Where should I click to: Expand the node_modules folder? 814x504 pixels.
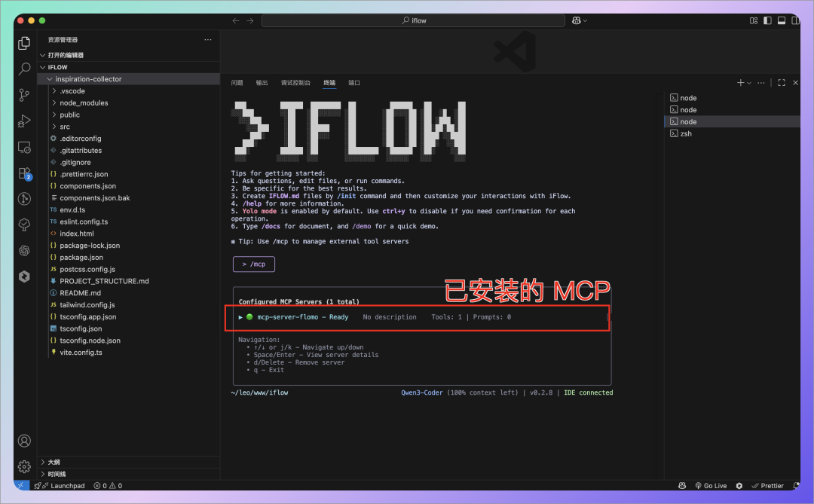[129, 102]
